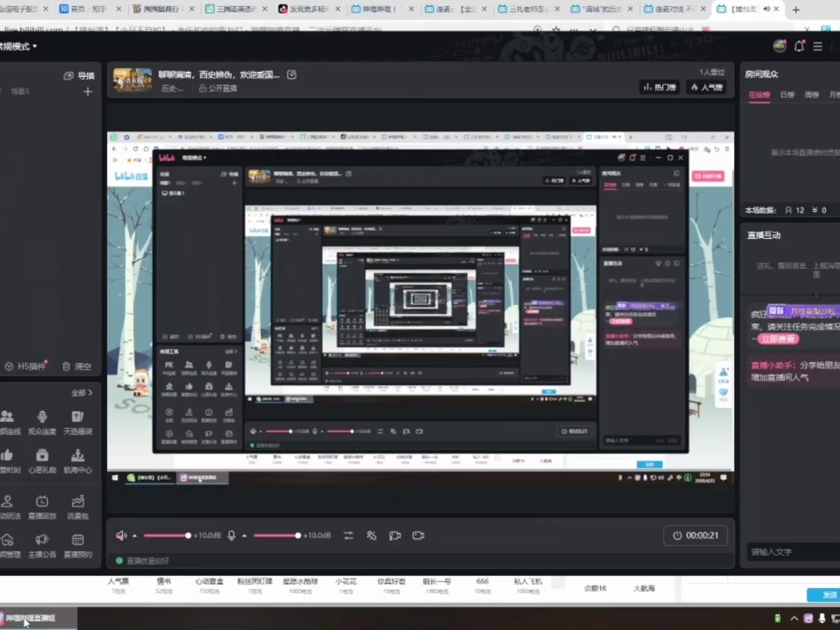Open the hamburger main menu
Viewport: 840px width, 630px height.
(817, 46)
